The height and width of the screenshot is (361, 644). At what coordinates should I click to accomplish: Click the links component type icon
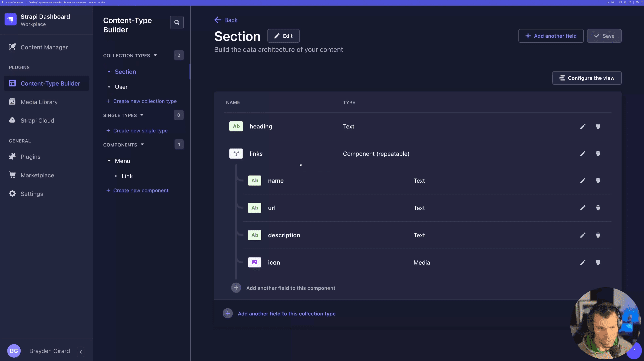236,154
